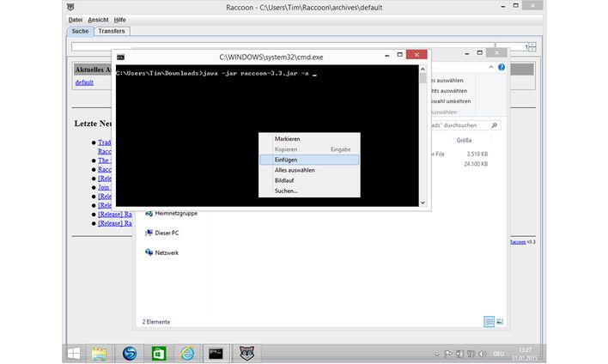Open File Explorer from the taskbar
Image resolution: width=608 pixels, height=364 pixels.
pos(99,354)
